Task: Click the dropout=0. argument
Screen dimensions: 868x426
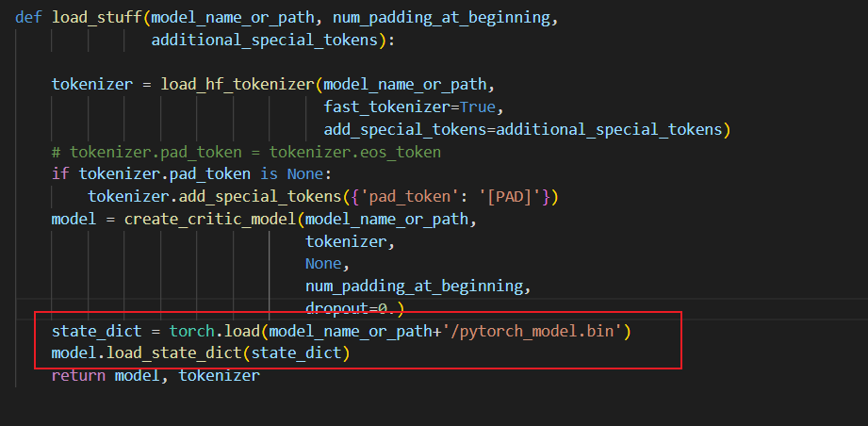Action: (x=351, y=309)
